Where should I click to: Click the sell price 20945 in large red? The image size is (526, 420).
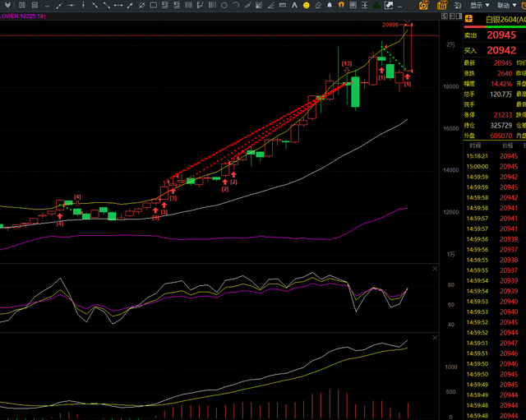pyautogui.click(x=501, y=35)
